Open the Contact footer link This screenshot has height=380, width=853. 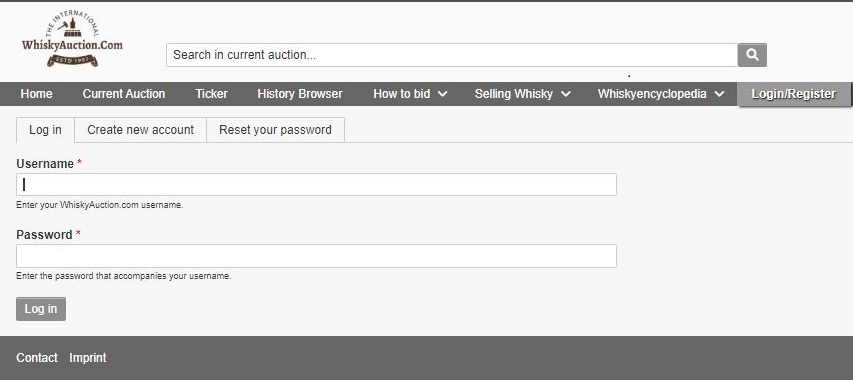(37, 358)
